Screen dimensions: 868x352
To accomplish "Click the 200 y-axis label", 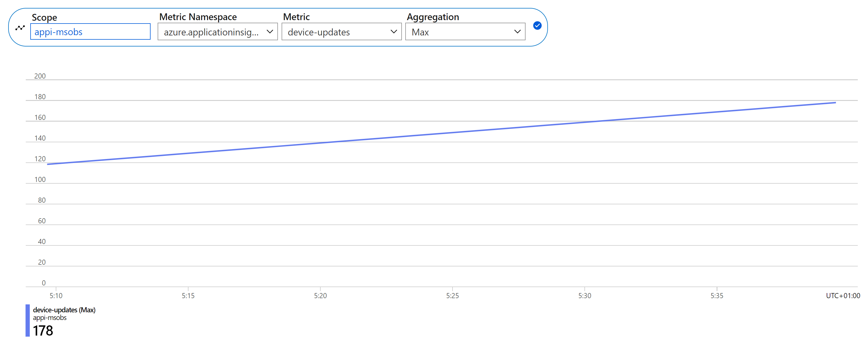I will tap(40, 76).
